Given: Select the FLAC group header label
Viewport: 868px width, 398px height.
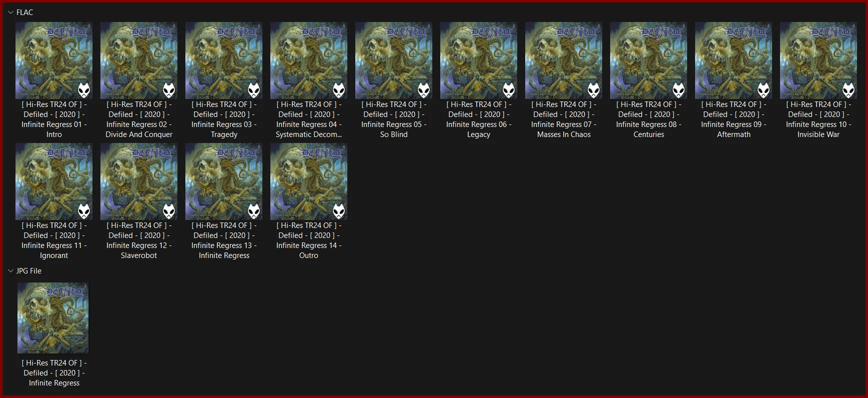Looking at the screenshot, I should 24,12.
